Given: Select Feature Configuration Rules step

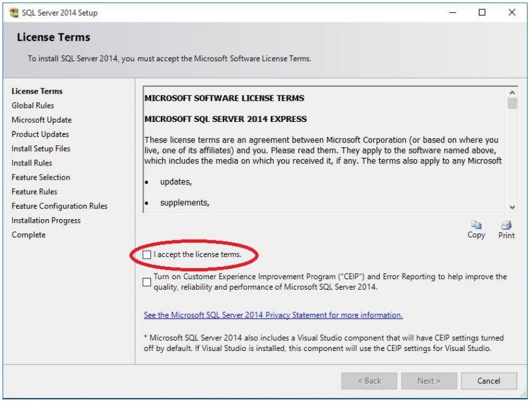Looking at the screenshot, I should tap(59, 206).
